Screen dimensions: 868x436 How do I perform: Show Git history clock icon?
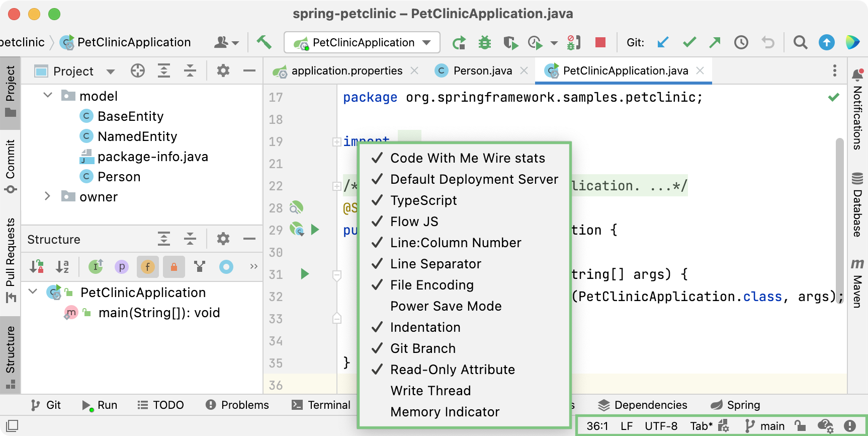click(x=741, y=42)
